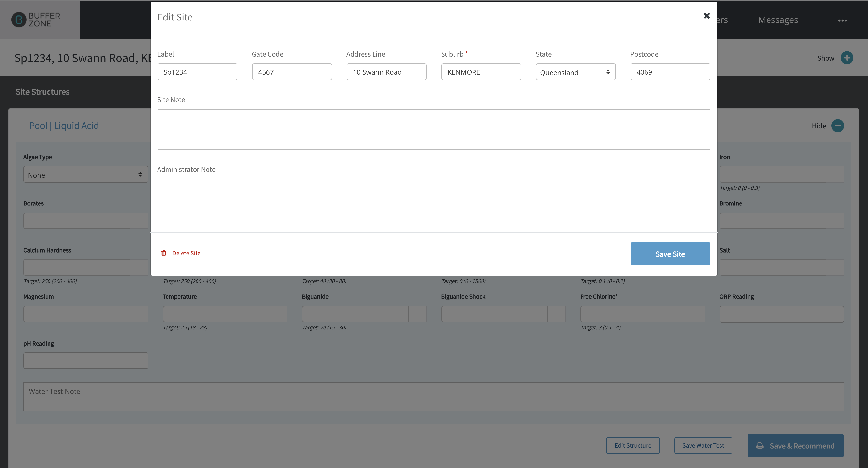The width and height of the screenshot is (868, 468).
Task: Click the Borates input field
Action: tap(77, 221)
